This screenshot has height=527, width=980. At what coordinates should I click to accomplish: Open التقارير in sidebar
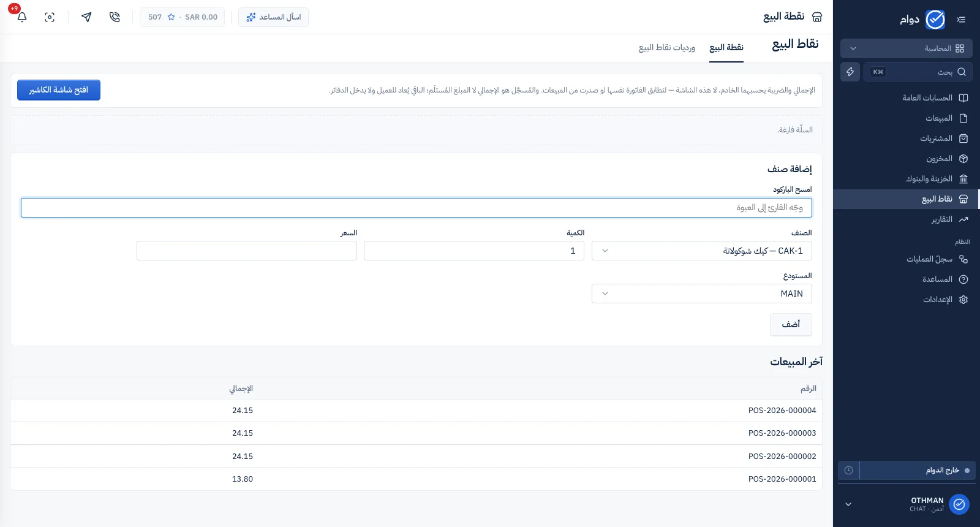tap(907, 219)
